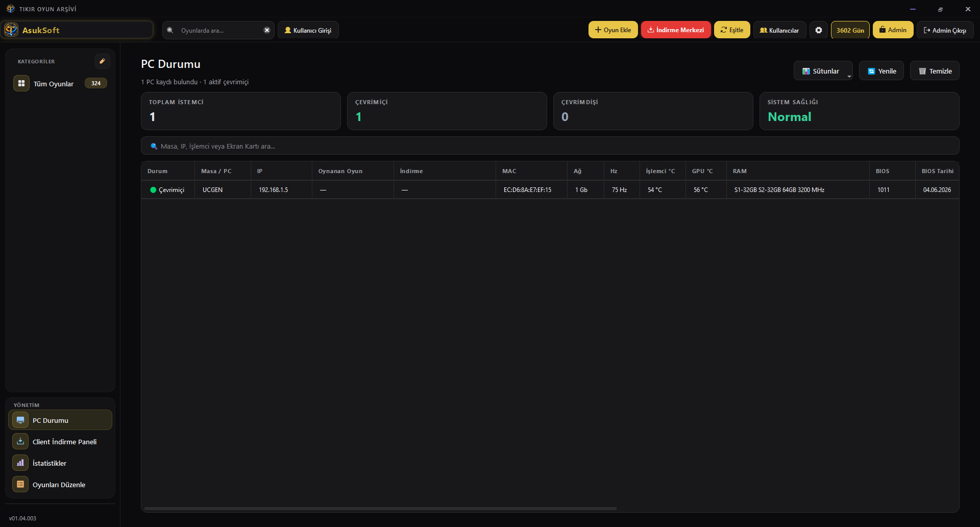Click the Yenile refresh button
This screenshot has height=527, width=980.
(x=881, y=71)
